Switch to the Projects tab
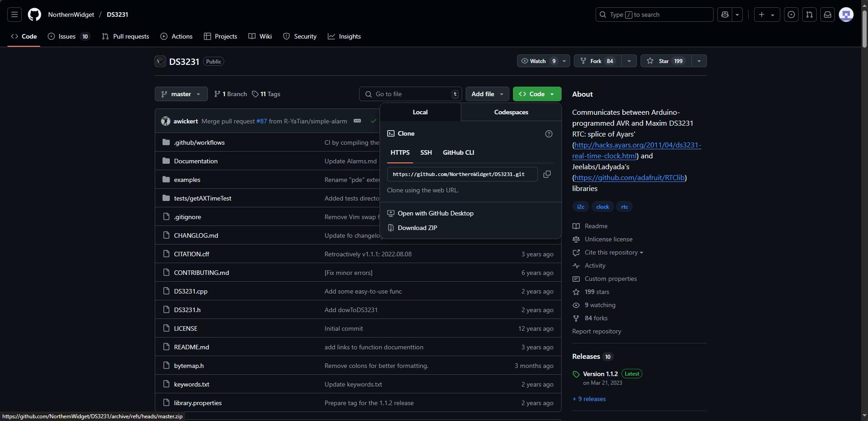The image size is (868, 421). [221, 36]
